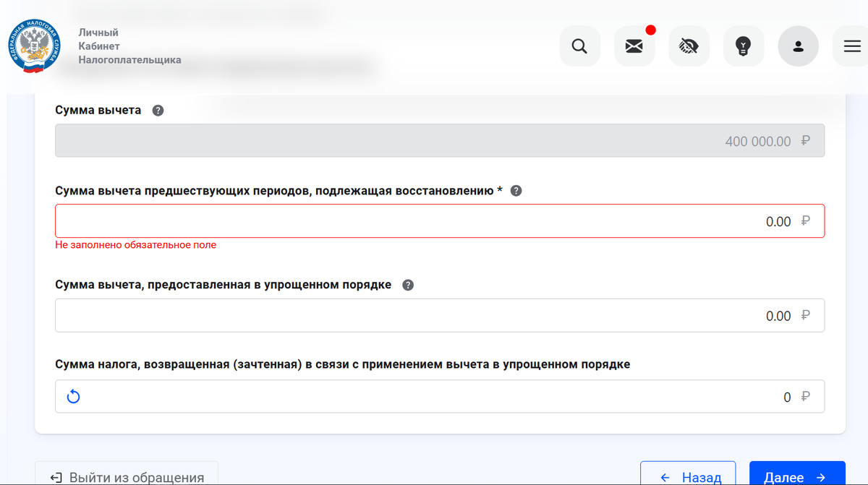Enable version for visually impaired
Screen dimensions: 868x485
tap(689, 46)
